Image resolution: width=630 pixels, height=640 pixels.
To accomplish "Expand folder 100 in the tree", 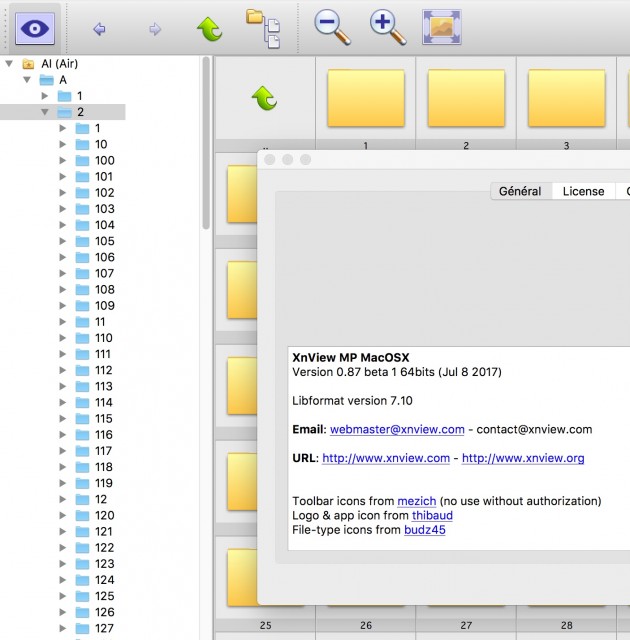I will [x=62, y=160].
